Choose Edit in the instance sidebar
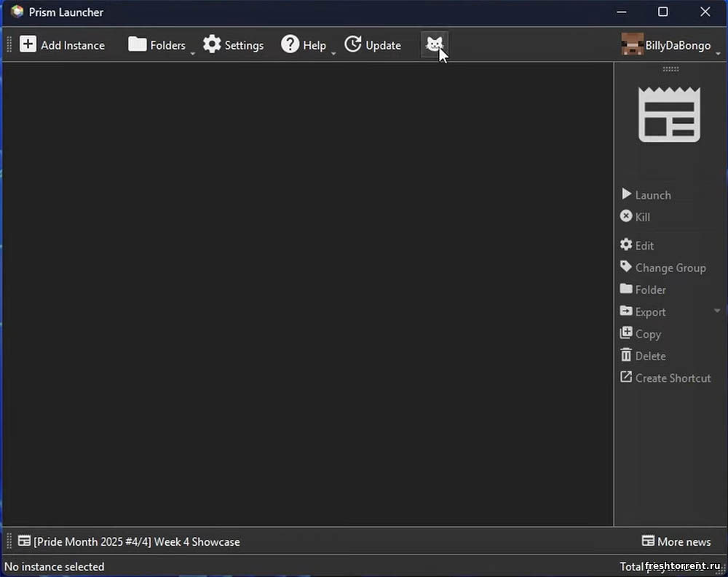The image size is (728, 577). pos(637,246)
